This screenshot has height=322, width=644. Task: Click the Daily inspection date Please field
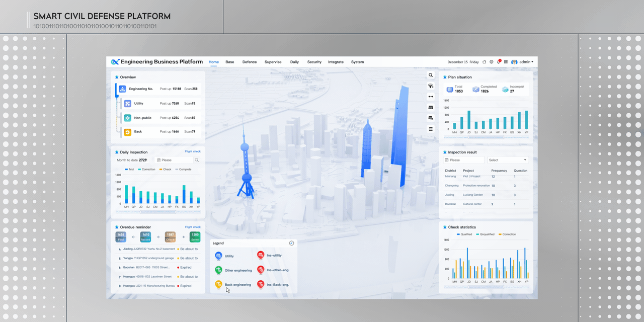[x=174, y=160]
